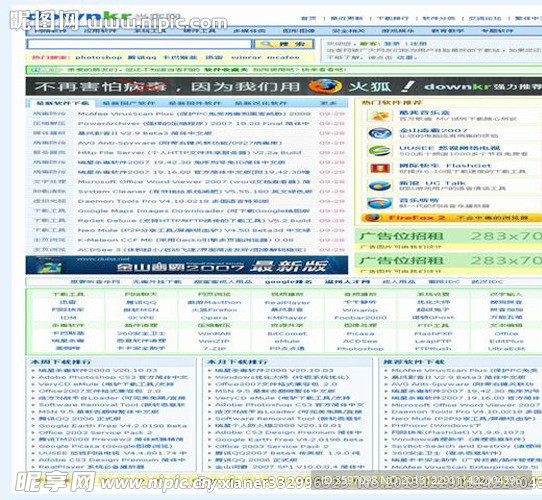Viewport: 542px width, 500px height.
Task: Click the UC Talk software icon
Action: pyautogui.click(x=380, y=186)
